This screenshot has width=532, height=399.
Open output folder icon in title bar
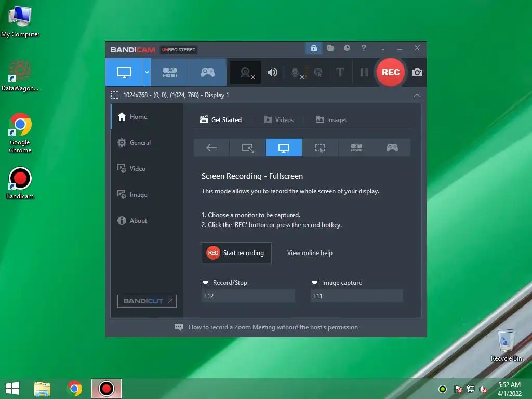point(330,48)
